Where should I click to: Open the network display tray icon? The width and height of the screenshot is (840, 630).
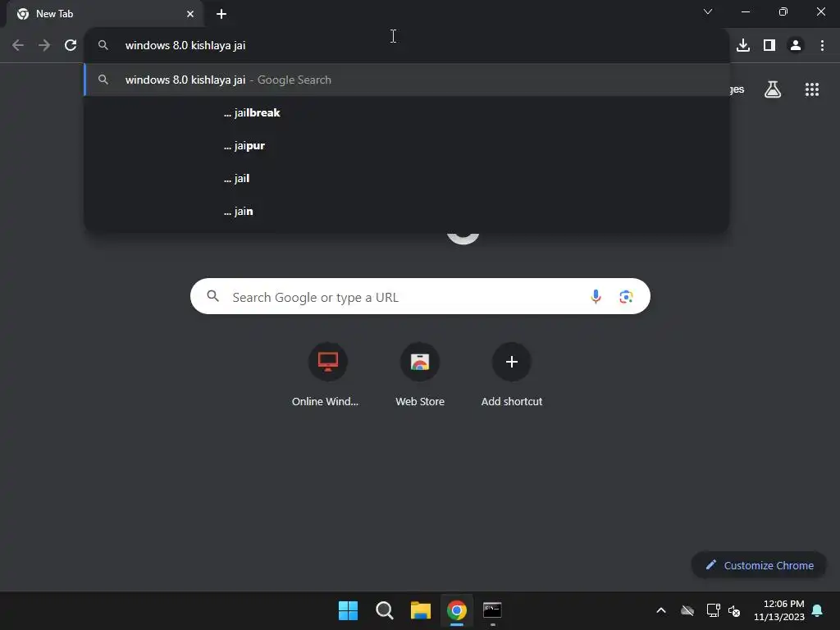pos(713,610)
